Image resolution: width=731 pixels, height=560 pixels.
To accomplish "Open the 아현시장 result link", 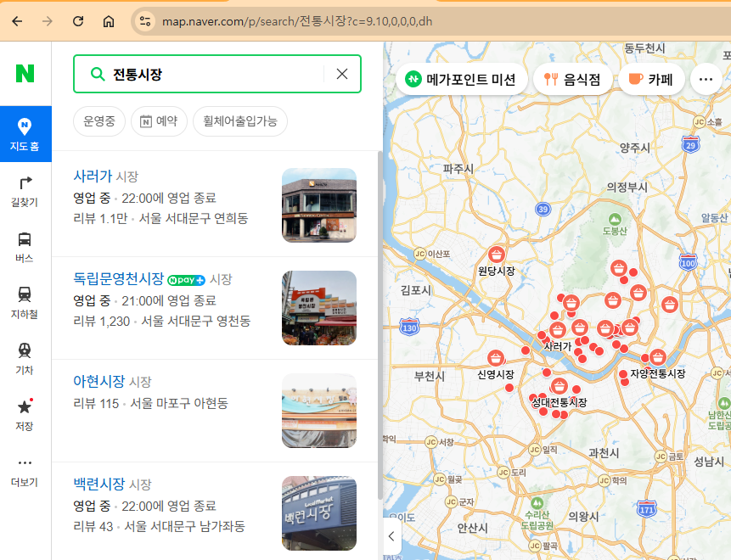I will (x=98, y=381).
